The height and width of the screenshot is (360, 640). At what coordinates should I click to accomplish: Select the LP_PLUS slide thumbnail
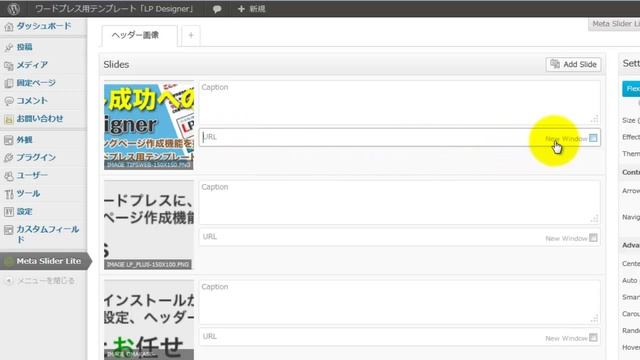point(149,225)
